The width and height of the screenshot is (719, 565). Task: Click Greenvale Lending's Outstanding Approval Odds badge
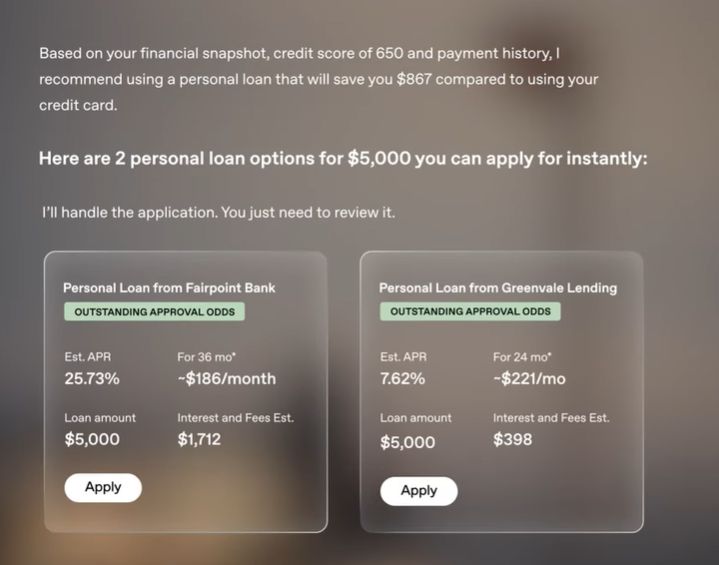click(x=470, y=312)
